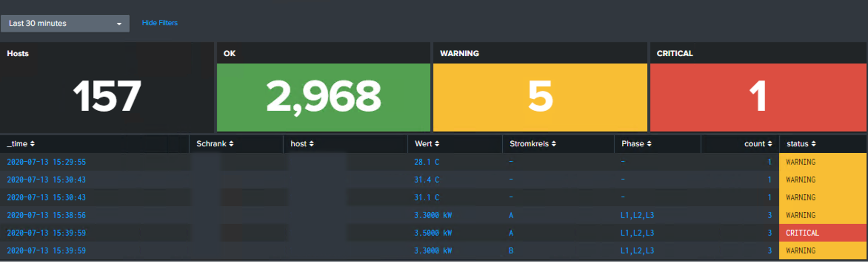Open the yellow WARNING panel with value 5
This screenshot has width=868, height=262.
coord(540,97)
